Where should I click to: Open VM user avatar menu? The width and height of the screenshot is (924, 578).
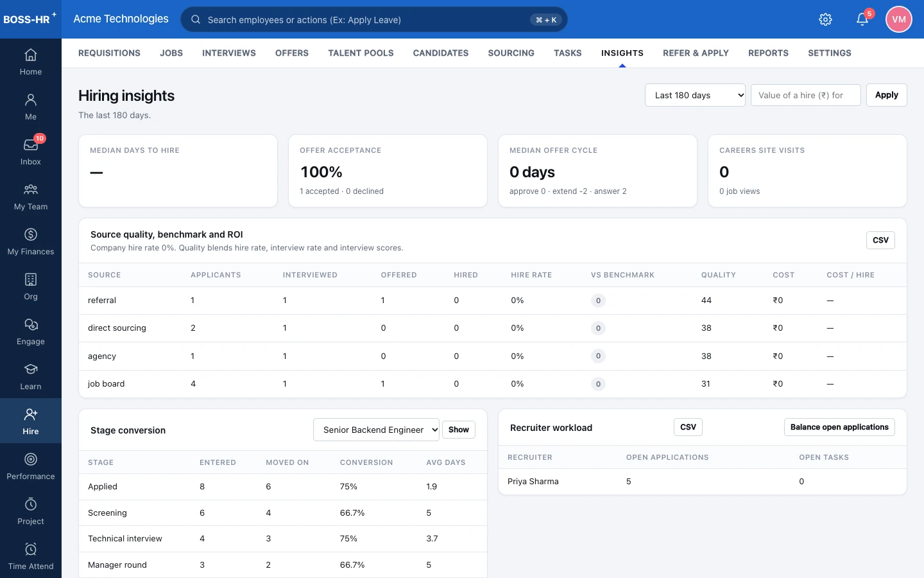coord(899,19)
